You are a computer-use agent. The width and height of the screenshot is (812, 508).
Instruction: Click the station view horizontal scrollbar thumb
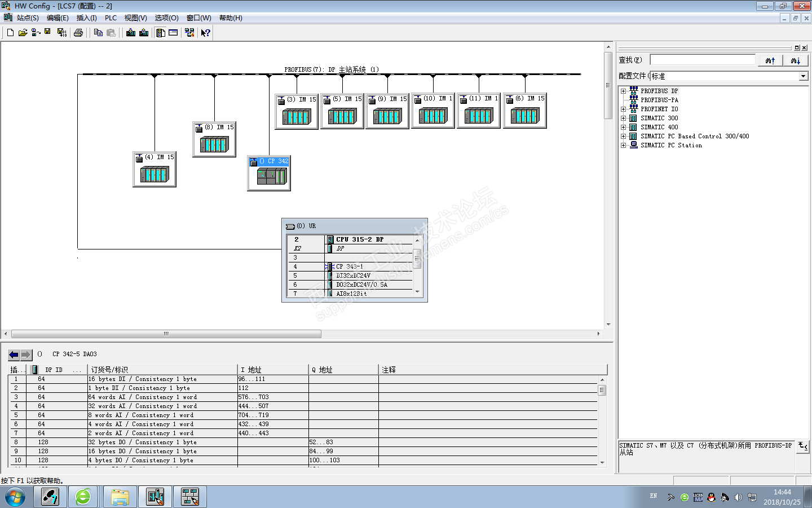pos(166,334)
